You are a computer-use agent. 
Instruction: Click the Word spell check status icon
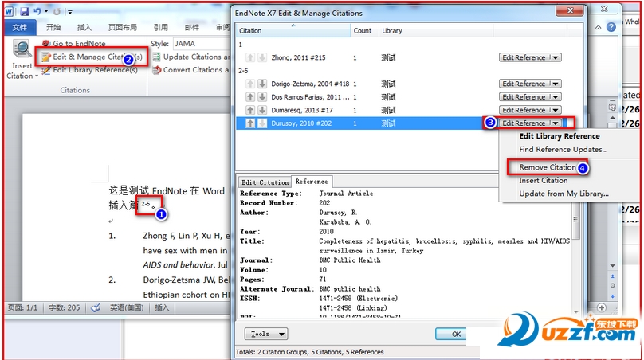pos(96,307)
